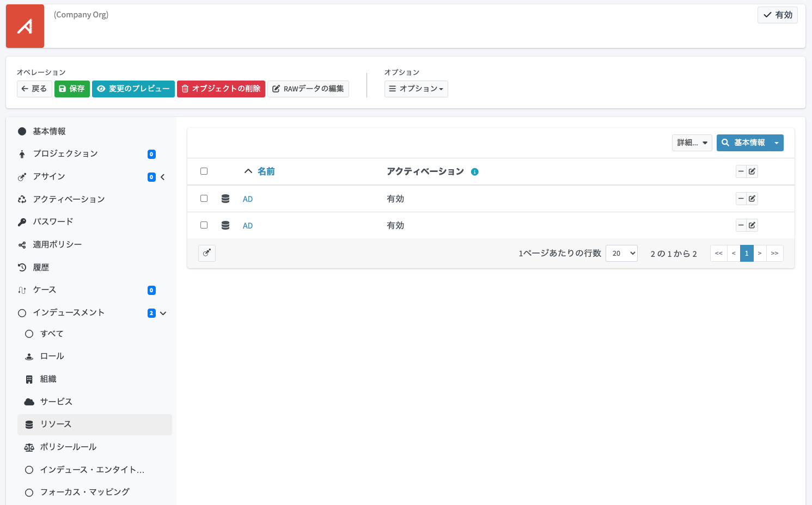
Task: Click the red オブジェクトの削除 button
Action: coord(221,89)
